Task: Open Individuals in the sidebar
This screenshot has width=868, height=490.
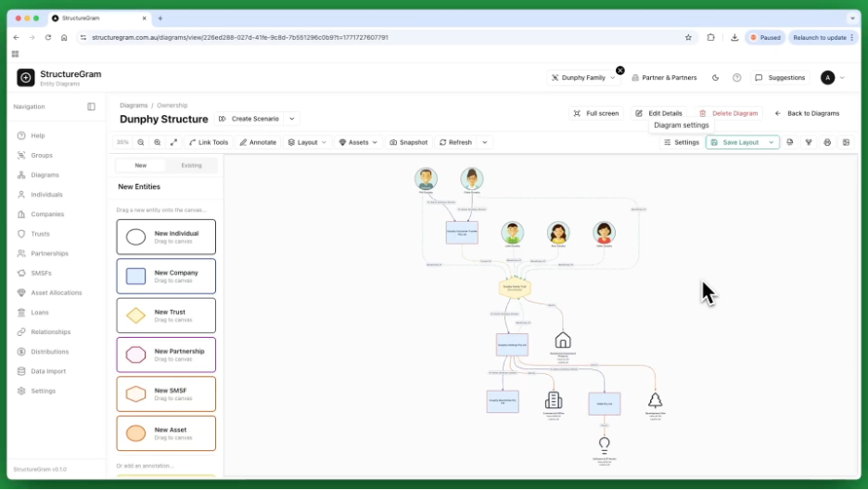Action: tap(46, 195)
